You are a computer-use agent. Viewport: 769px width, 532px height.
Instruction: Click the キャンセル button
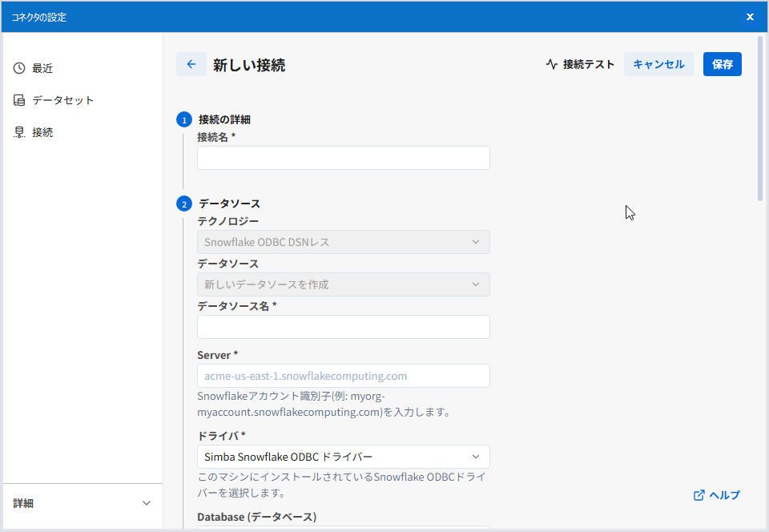(x=658, y=64)
